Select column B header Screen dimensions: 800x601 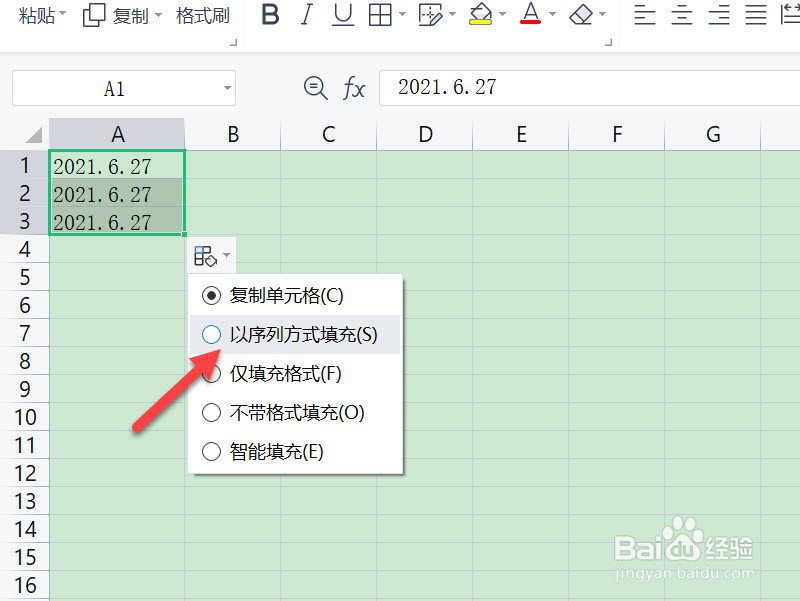(233, 135)
